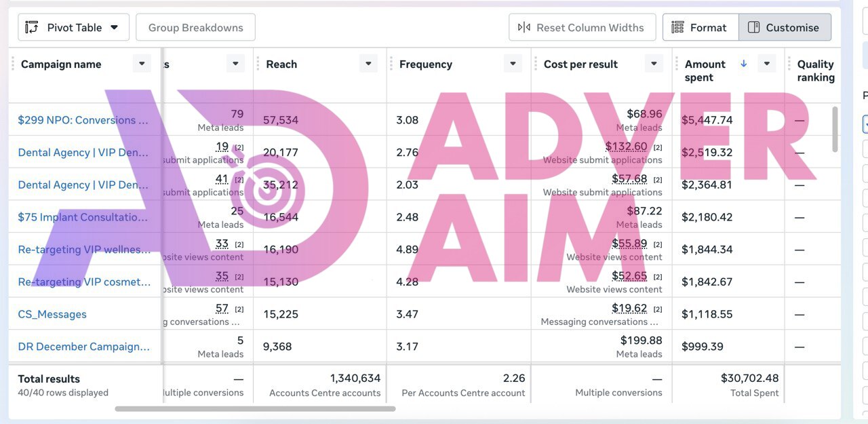Click the blue sort arrow in Amount spent
Viewport: 868px width, 424px height.
[744, 64]
